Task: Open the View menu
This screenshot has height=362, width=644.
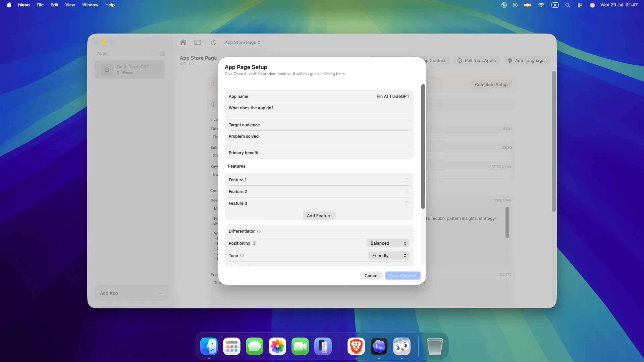Action: pos(70,5)
